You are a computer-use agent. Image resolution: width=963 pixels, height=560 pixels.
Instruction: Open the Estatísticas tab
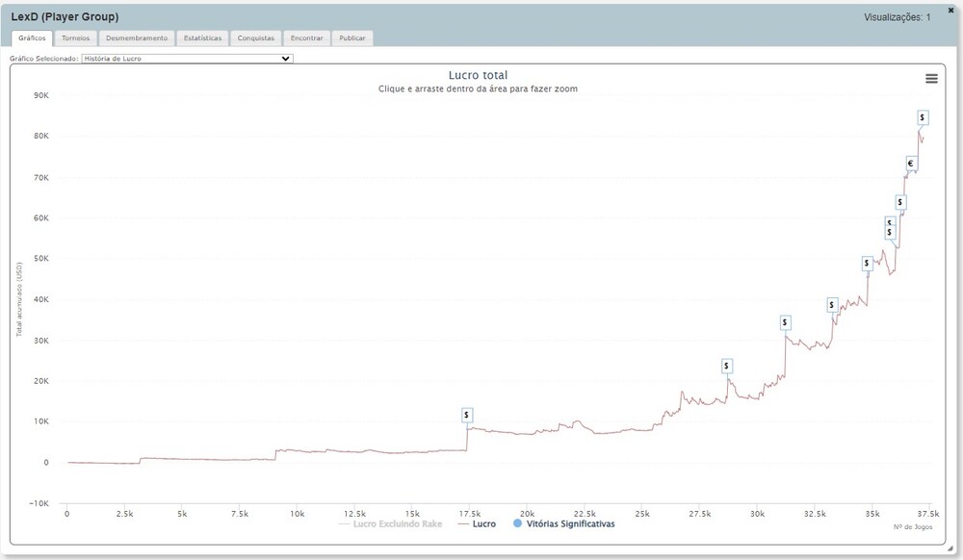pos(202,38)
